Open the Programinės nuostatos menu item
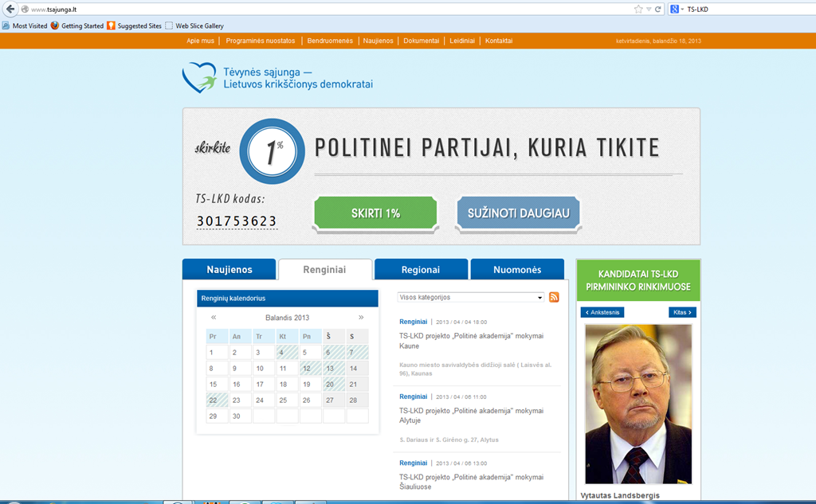The width and height of the screenshot is (816, 504). [260, 41]
